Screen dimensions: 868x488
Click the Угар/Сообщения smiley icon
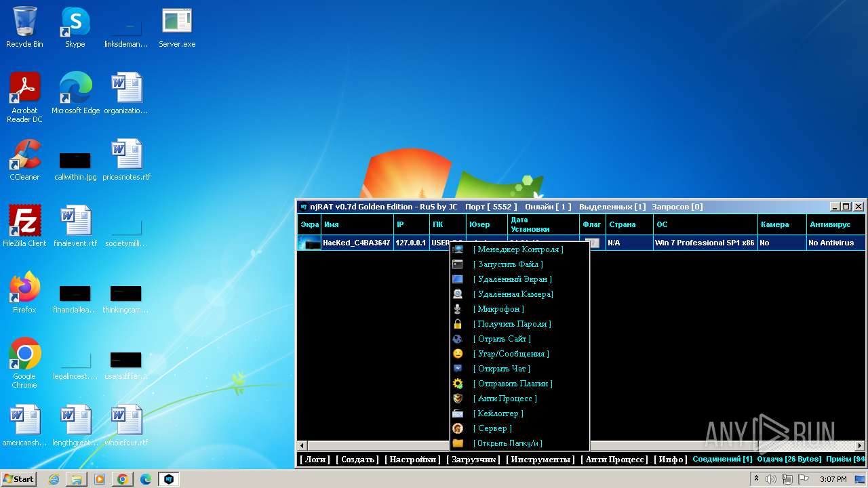pyautogui.click(x=458, y=354)
